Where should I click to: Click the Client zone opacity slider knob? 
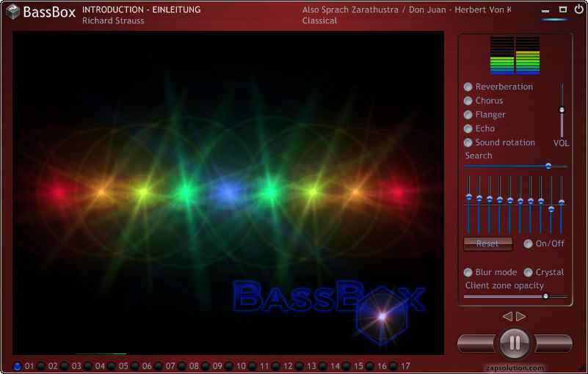(545, 296)
